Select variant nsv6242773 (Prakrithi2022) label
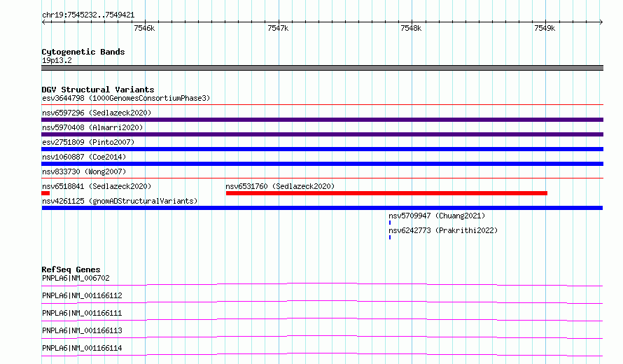The width and height of the screenshot is (623, 364). 443,230
